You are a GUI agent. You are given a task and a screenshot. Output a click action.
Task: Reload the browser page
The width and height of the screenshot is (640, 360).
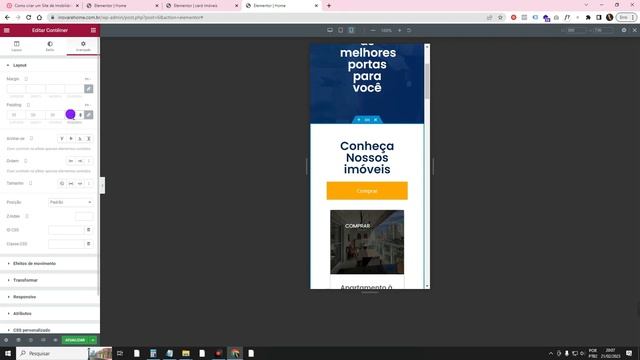tap(29, 18)
